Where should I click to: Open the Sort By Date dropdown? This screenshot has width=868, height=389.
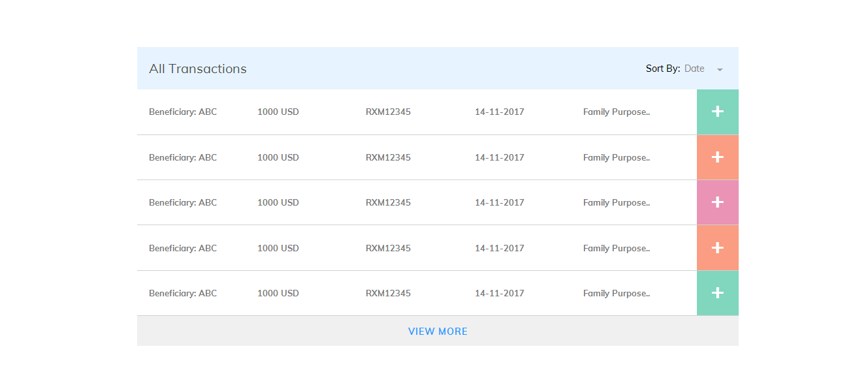coord(703,69)
